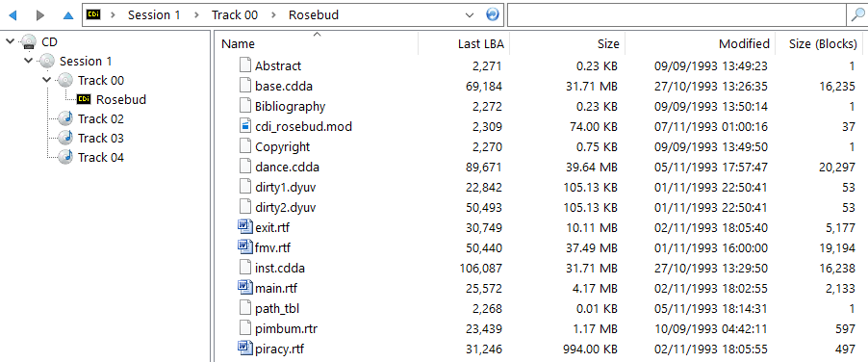
Task: Click the Track 00 disc icon
Action: (x=65, y=80)
